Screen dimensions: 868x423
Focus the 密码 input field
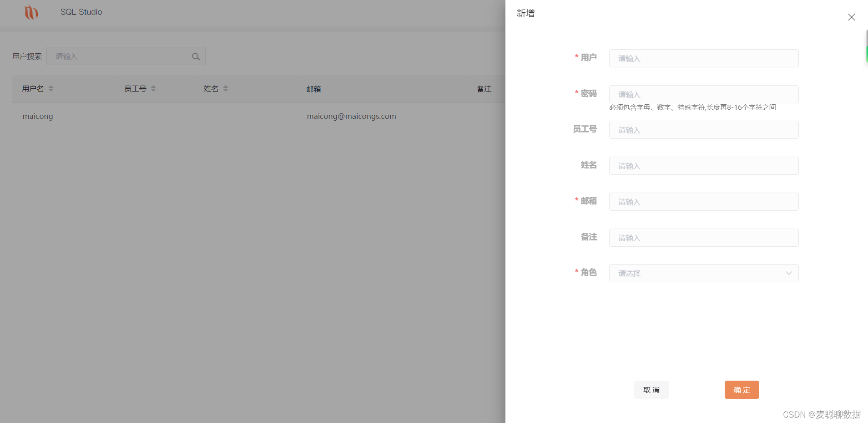pos(704,94)
